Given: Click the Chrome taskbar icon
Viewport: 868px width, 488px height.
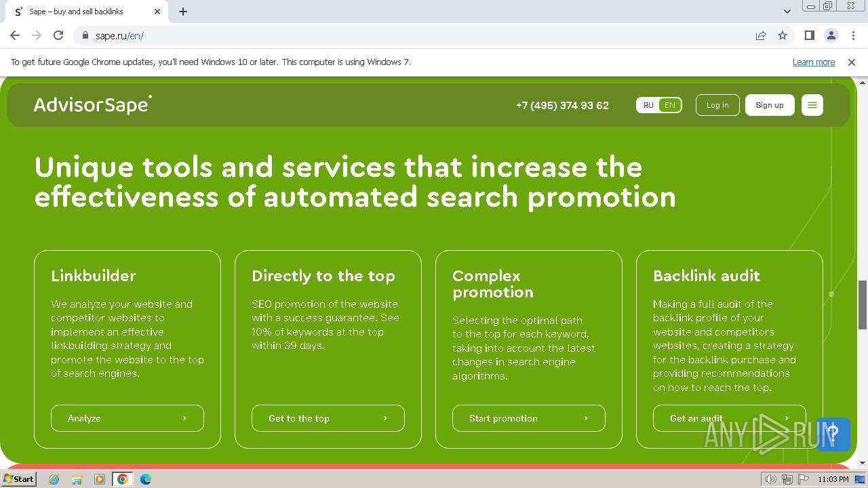Looking at the screenshot, I should pos(123,479).
